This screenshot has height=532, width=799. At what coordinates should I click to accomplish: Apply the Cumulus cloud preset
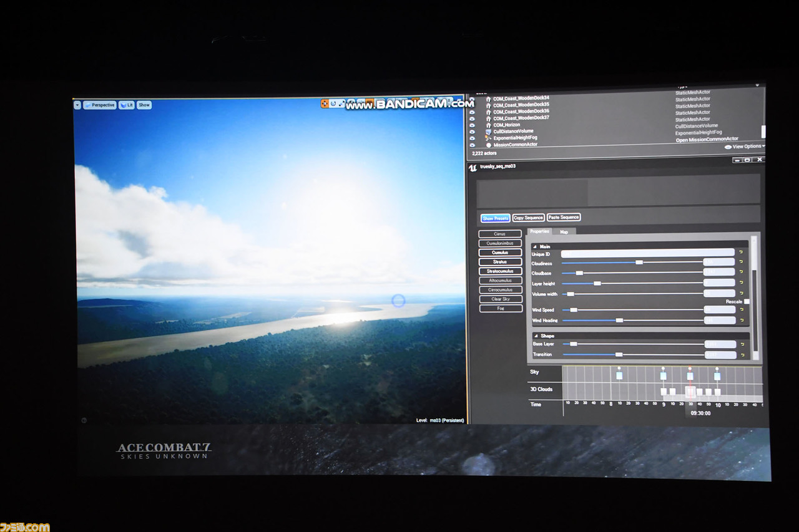point(500,253)
